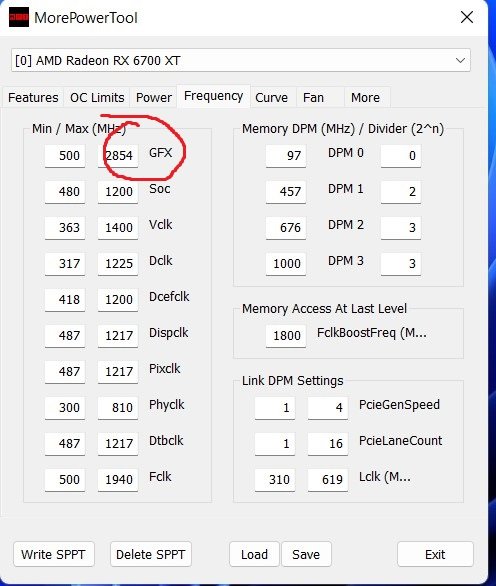Viewport: 496px width, 586px height.
Task: Click the PcieGenSpeed maximum field 4
Action: [x=328, y=407]
